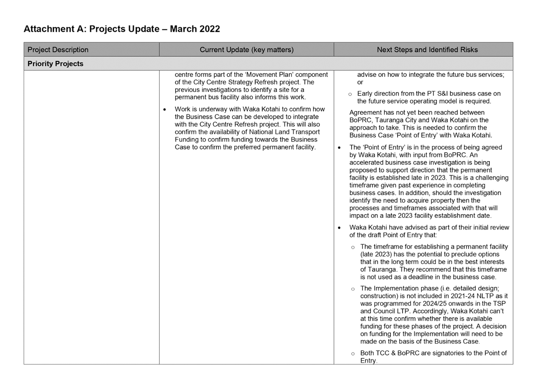Click the line 'Business Case 'Point of Entry' with Waka Kotahi.'
Screen dimensions: 555x392
click(421, 135)
